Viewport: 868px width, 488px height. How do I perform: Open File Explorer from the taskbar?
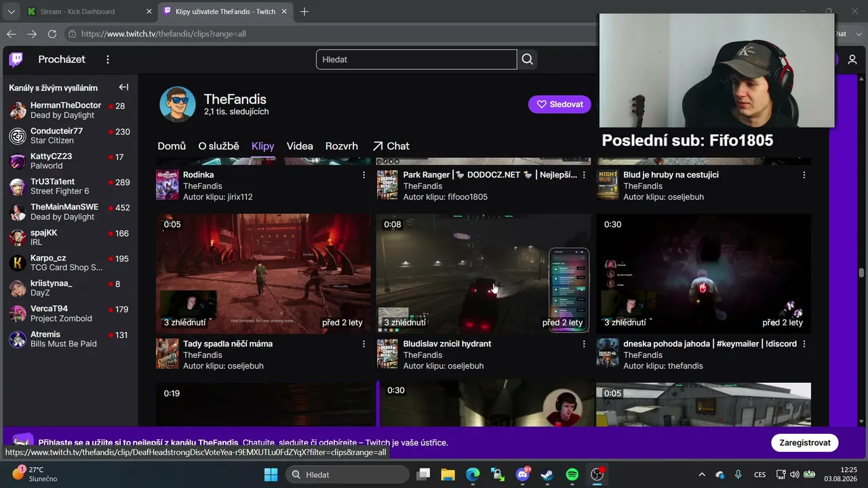pyautogui.click(x=448, y=474)
